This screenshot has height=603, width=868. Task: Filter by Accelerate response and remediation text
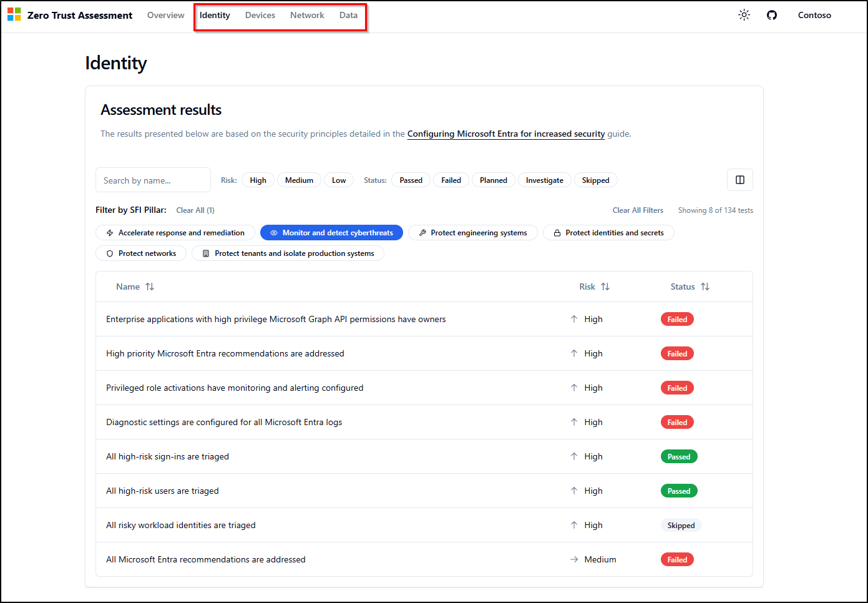[182, 233]
